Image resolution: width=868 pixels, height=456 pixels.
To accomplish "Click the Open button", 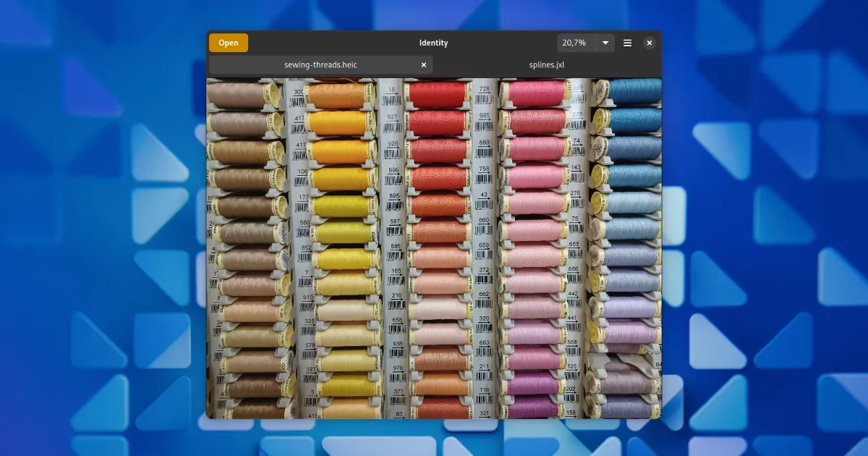I will (228, 43).
